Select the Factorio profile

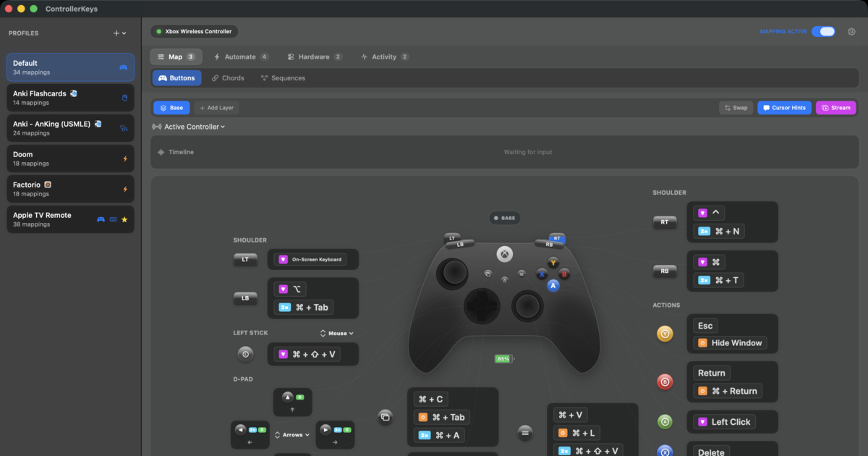70,189
